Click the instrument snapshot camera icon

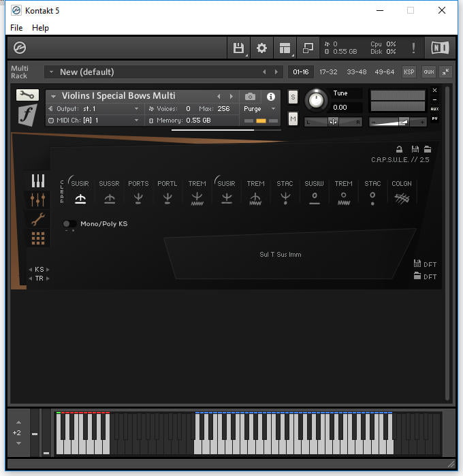coord(250,97)
